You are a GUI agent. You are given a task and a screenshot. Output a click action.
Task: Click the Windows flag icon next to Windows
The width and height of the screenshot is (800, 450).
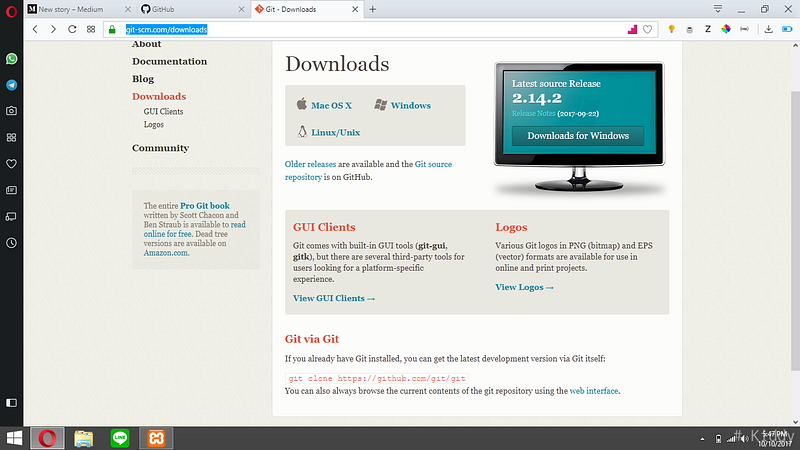pyautogui.click(x=381, y=105)
